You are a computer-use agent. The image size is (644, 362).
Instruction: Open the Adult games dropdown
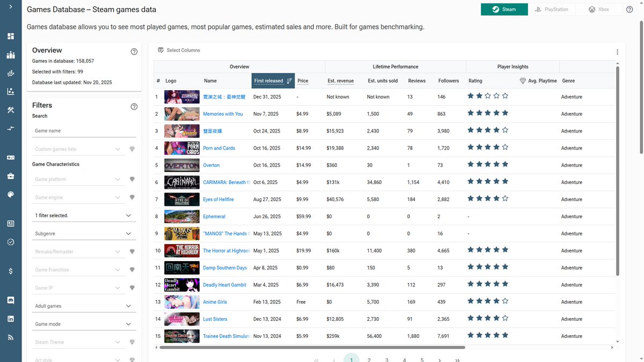point(128,306)
